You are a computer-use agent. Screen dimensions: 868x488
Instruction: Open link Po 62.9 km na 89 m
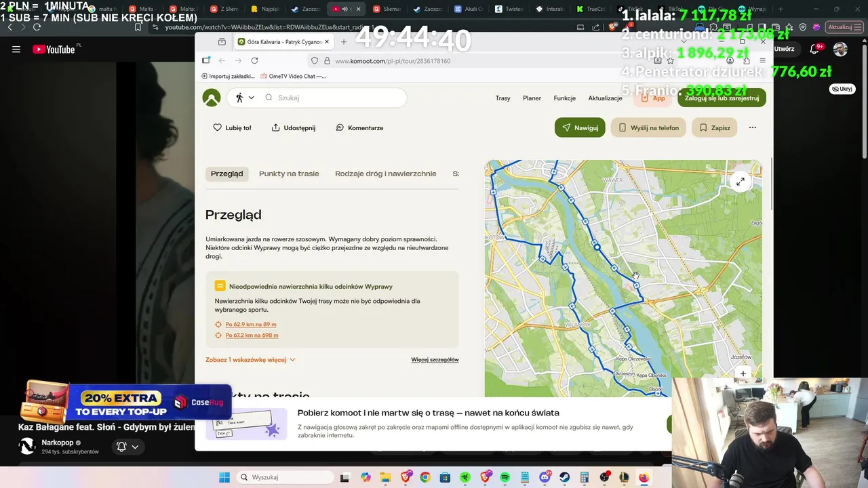(250, 325)
